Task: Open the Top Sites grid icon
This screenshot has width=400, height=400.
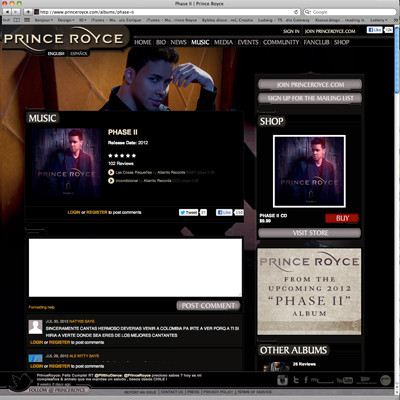Action: (x=27, y=20)
